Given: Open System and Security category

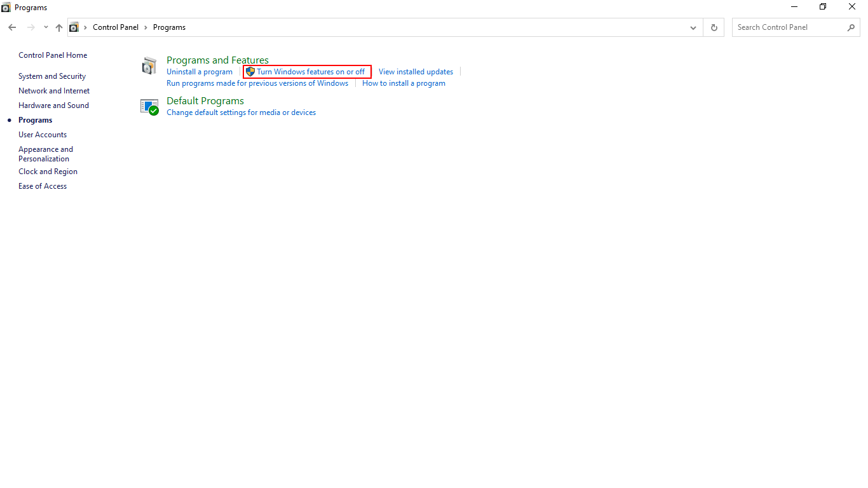Looking at the screenshot, I should click(52, 76).
